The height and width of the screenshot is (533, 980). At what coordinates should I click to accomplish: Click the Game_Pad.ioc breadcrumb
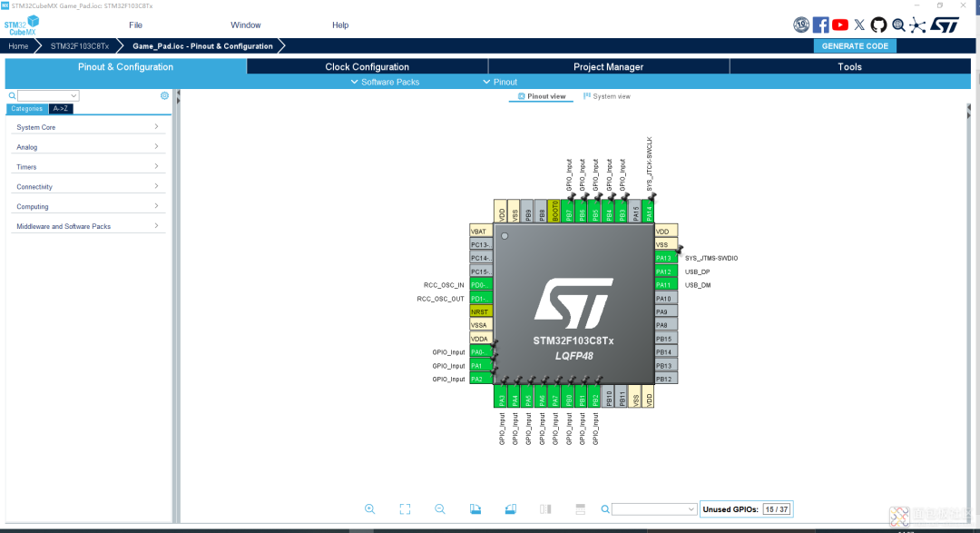tap(202, 46)
